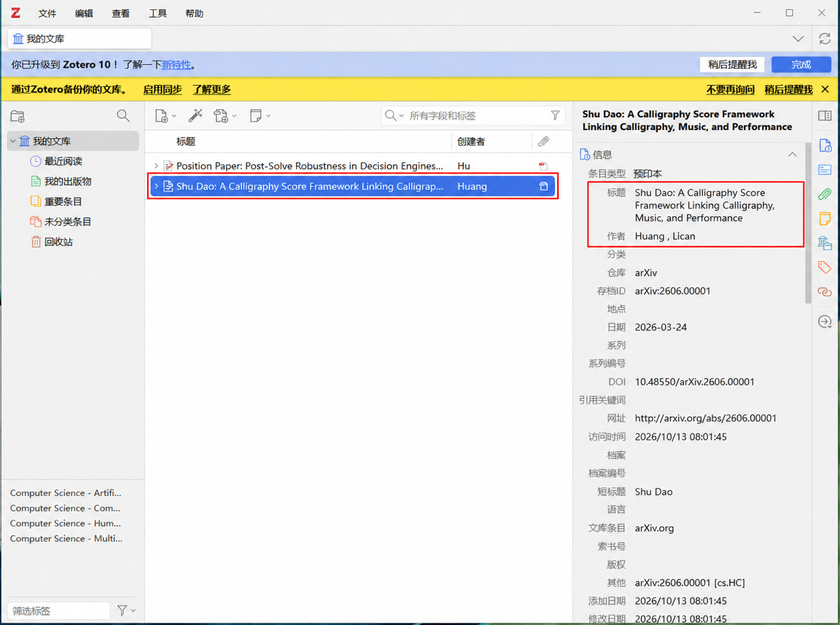Open the collection search magnifier
Screen dimensions: 840x625
coord(123,116)
